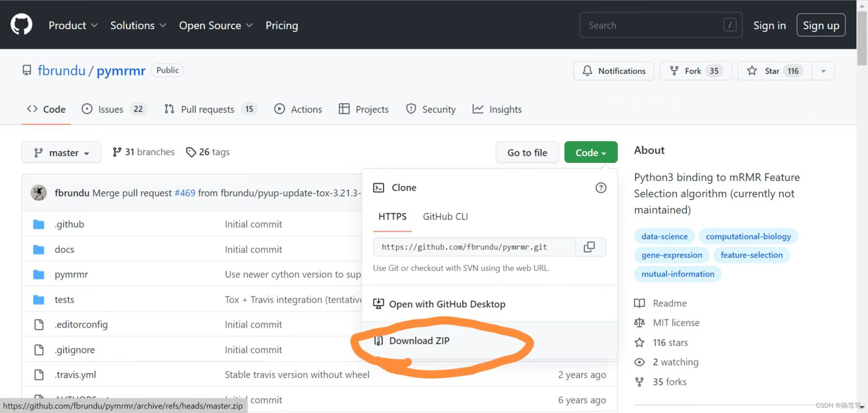This screenshot has width=868, height=413.
Task: Open the mutual-information topic tag
Action: [678, 274]
